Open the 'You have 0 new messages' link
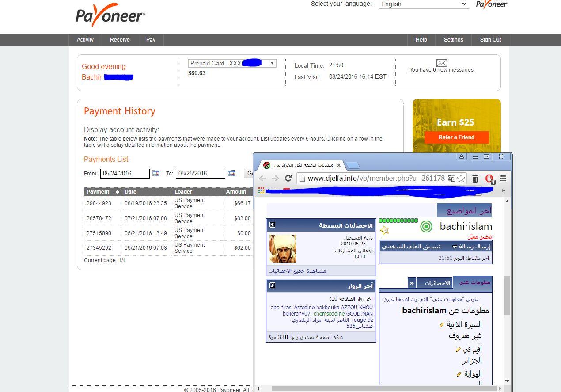 [x=441, y=70]
